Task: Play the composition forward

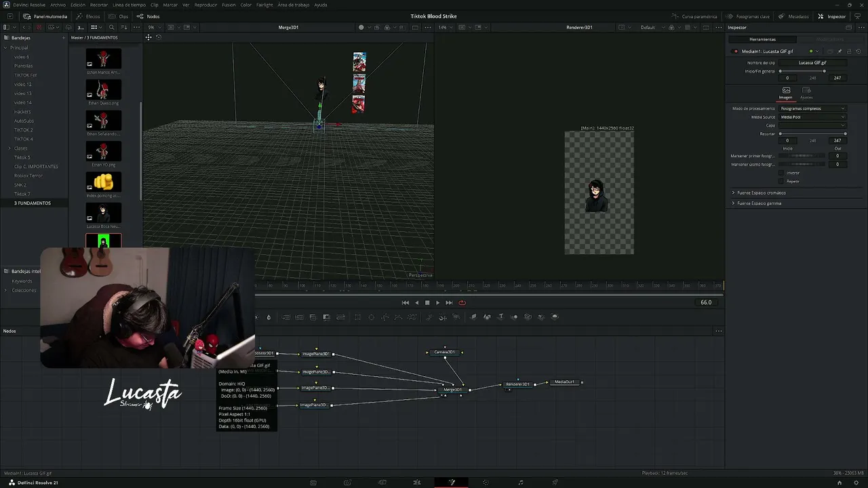Action: tap(437, 303)
